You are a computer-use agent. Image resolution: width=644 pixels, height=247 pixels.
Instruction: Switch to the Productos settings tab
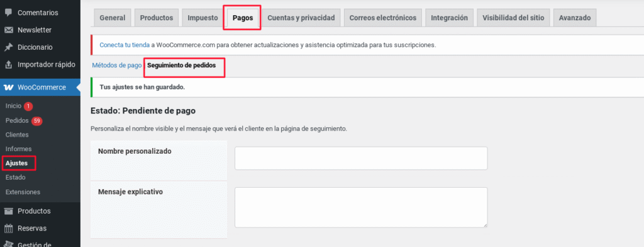tap(157, 18)
